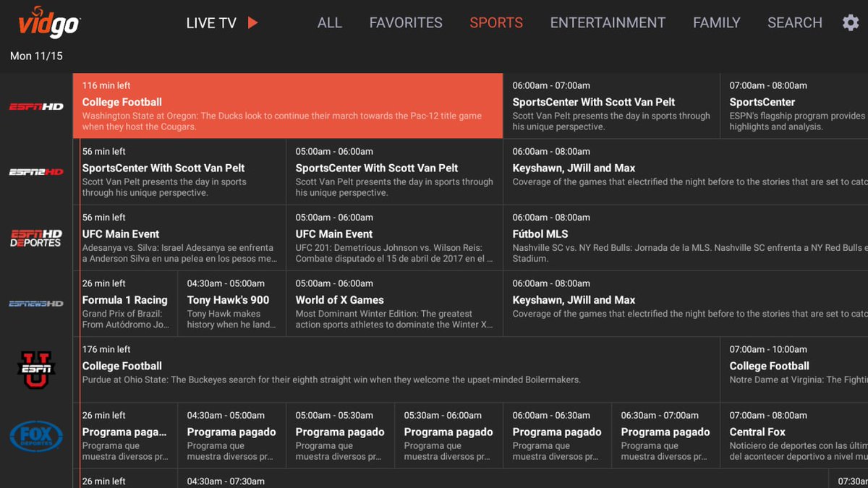Click the 04:30am - 07:30am program in bottom row

[503, 479]
